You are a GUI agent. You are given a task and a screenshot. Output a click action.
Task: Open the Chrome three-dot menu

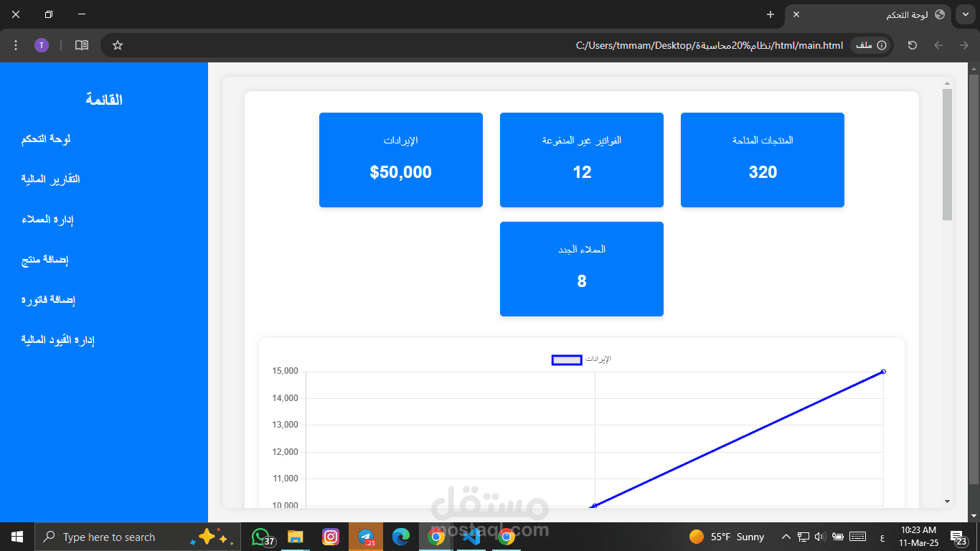click(x=16, y=45)
